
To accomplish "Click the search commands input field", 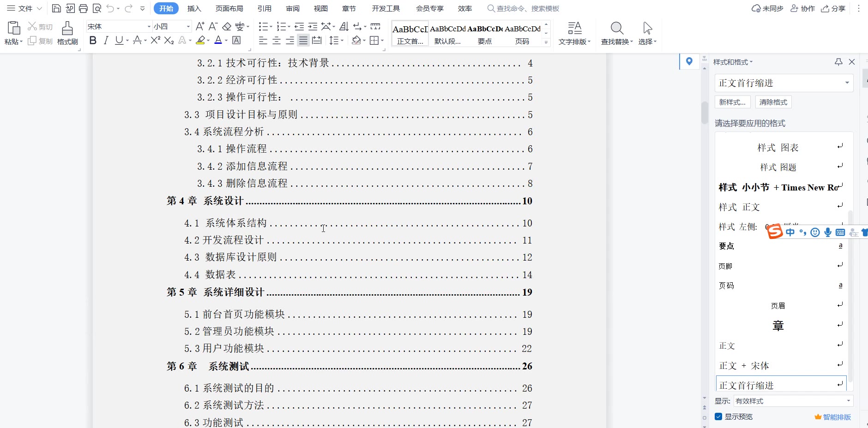I will point(524,8).
